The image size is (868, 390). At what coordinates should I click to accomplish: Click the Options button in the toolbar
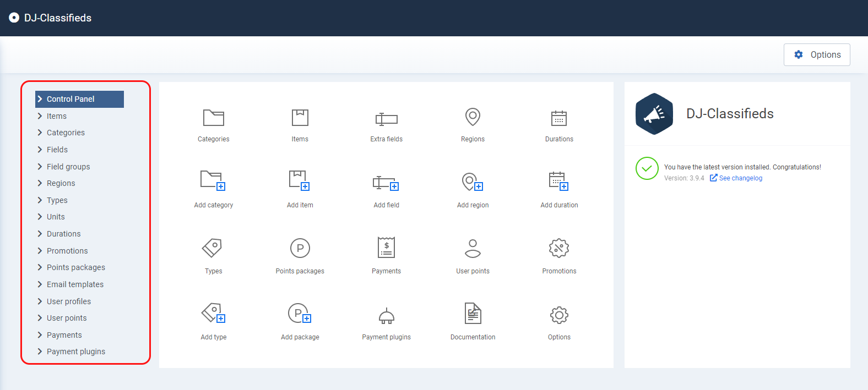pos(817,54)
